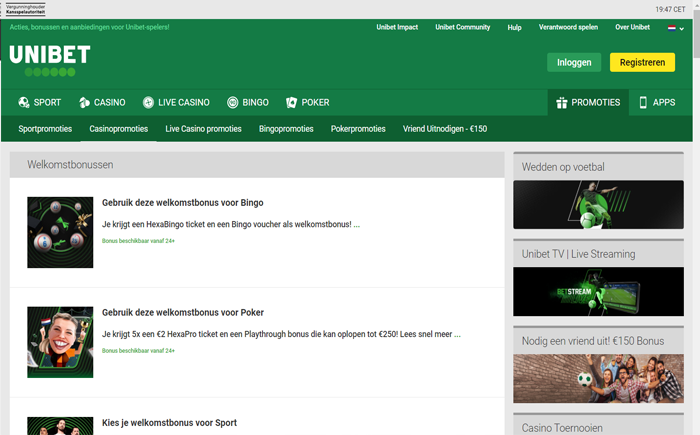Click the Sport football icon
Viewport: 700px width, 435px height.
[x=24, y=102]
